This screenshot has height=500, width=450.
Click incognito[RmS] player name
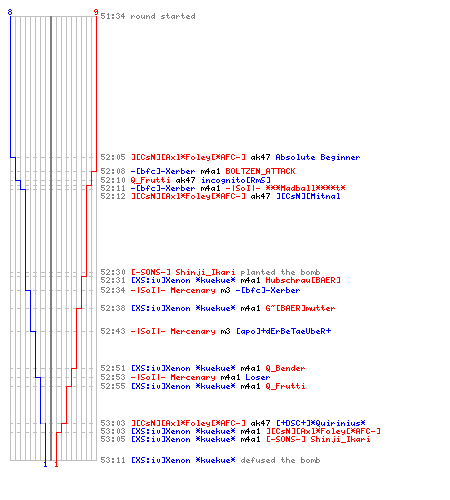click(x=235, y=180)
